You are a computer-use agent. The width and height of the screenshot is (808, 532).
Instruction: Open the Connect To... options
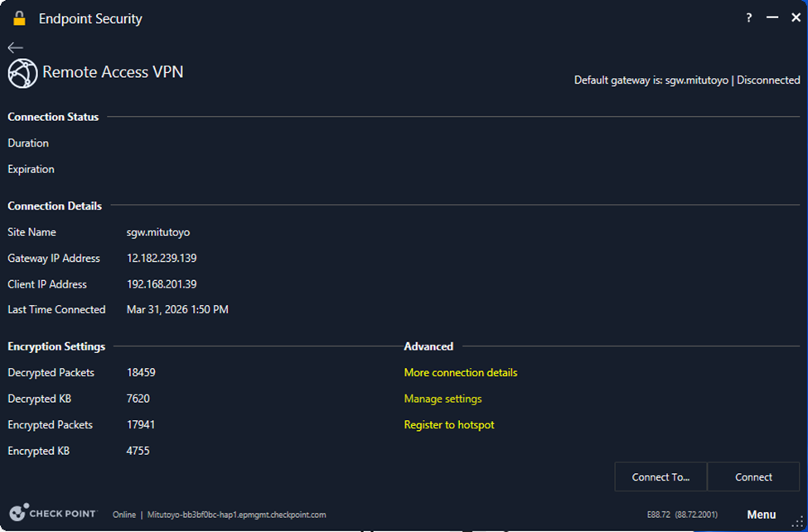click(660, 477)
